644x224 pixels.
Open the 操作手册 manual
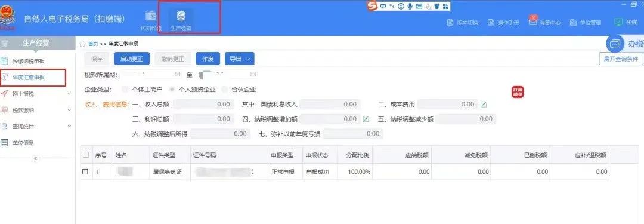(503, 23)
